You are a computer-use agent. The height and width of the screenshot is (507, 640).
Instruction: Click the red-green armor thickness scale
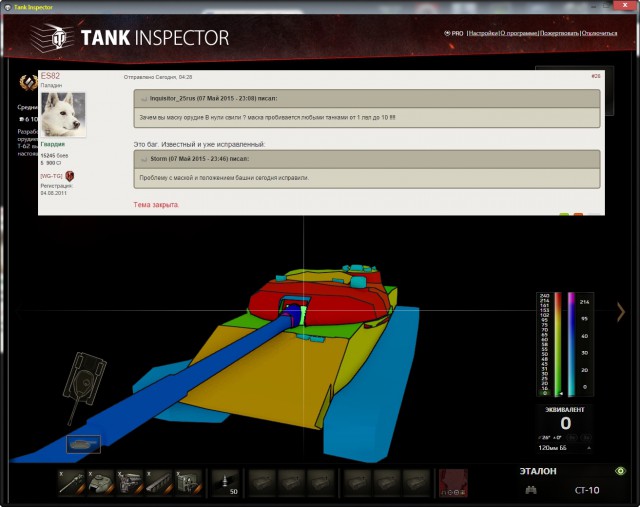tap(558, 344)
